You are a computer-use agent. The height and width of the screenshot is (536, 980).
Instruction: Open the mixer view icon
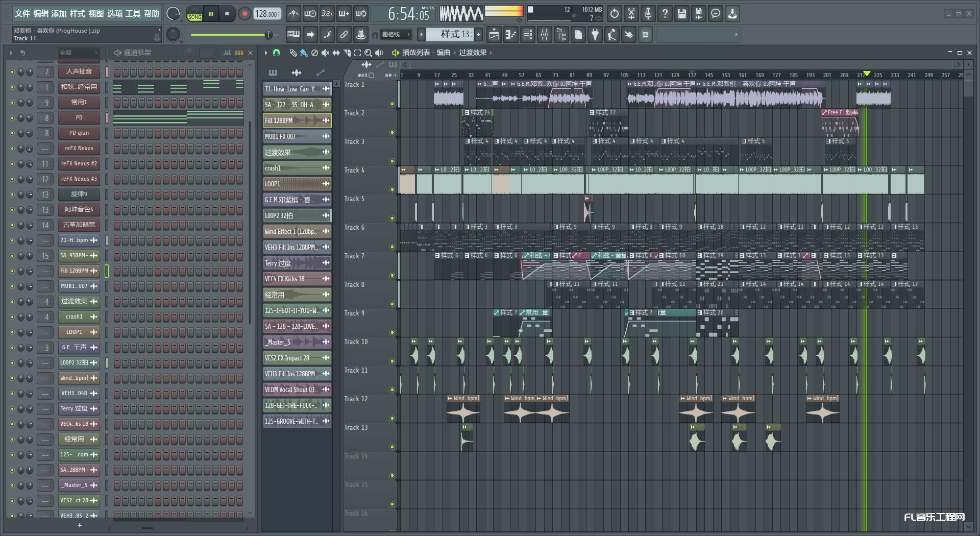coord(545,35)
